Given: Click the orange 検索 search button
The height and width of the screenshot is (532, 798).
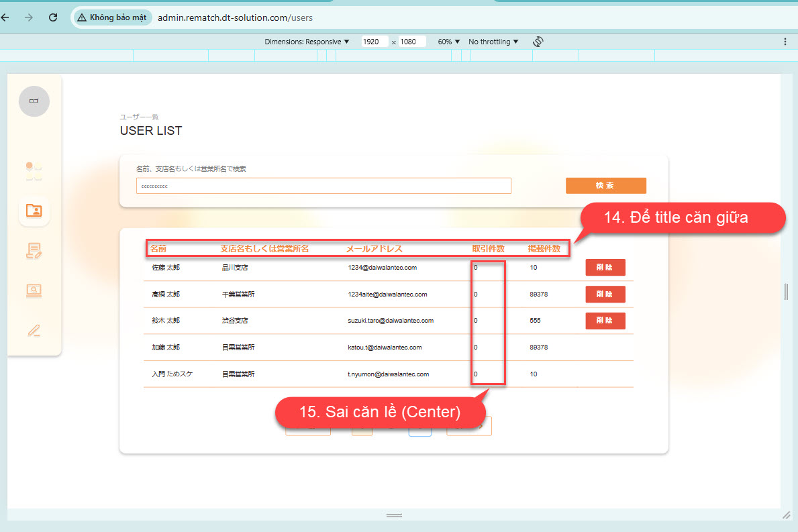Looking at the screenshot, I should pyautogui.click(x=605, y=186).
